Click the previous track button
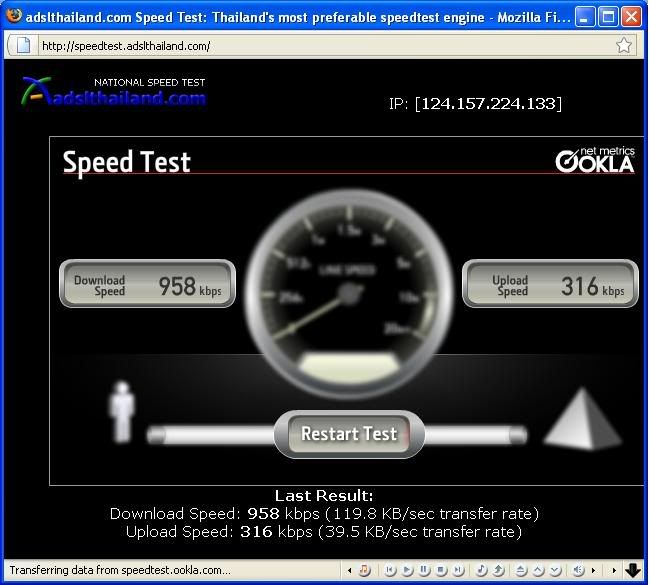Image resolution: width=650 pixels, height=585 pixels. tap(390, 570)
